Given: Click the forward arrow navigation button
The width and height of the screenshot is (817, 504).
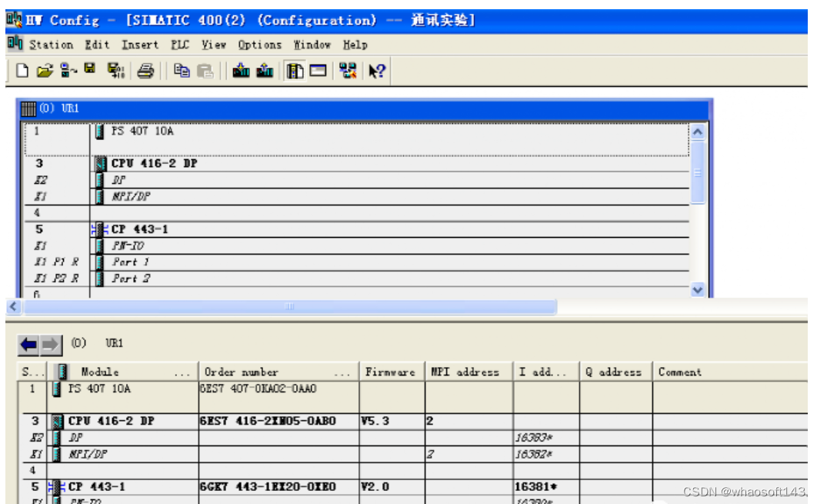Looking at the screenshot, I should pos(51,345).
